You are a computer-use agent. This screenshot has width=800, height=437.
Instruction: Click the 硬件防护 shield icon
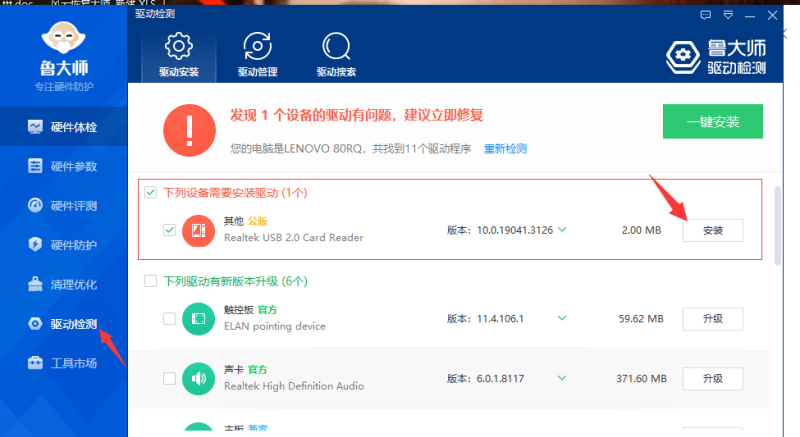click(x=35, y=245)
